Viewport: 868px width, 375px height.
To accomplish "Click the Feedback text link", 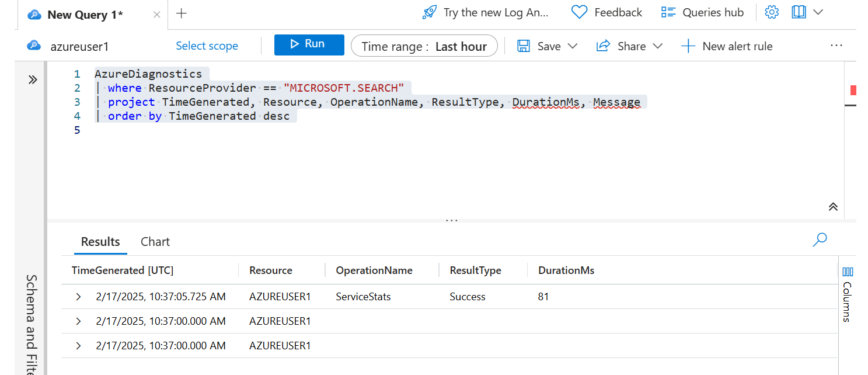I will [x=618, y=12].
